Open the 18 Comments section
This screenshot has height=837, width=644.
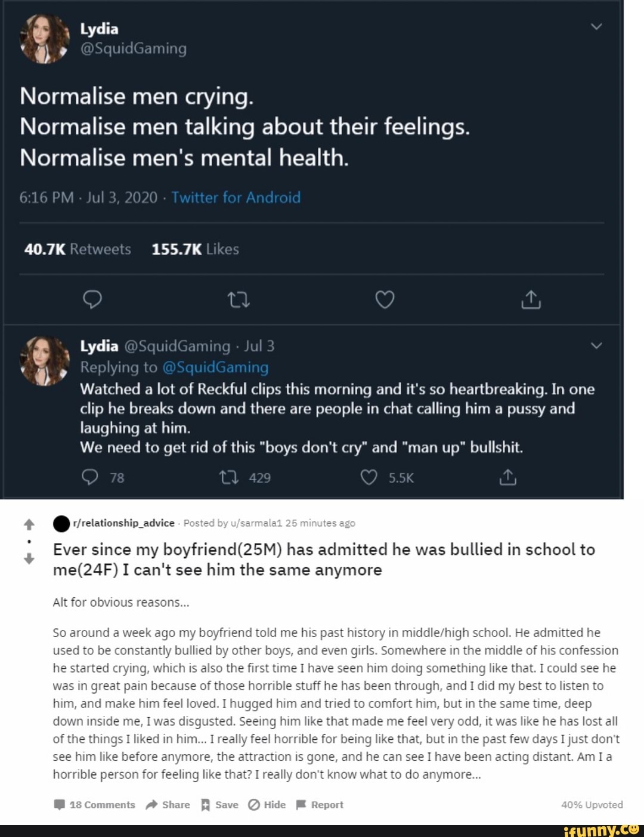[95, 805]
